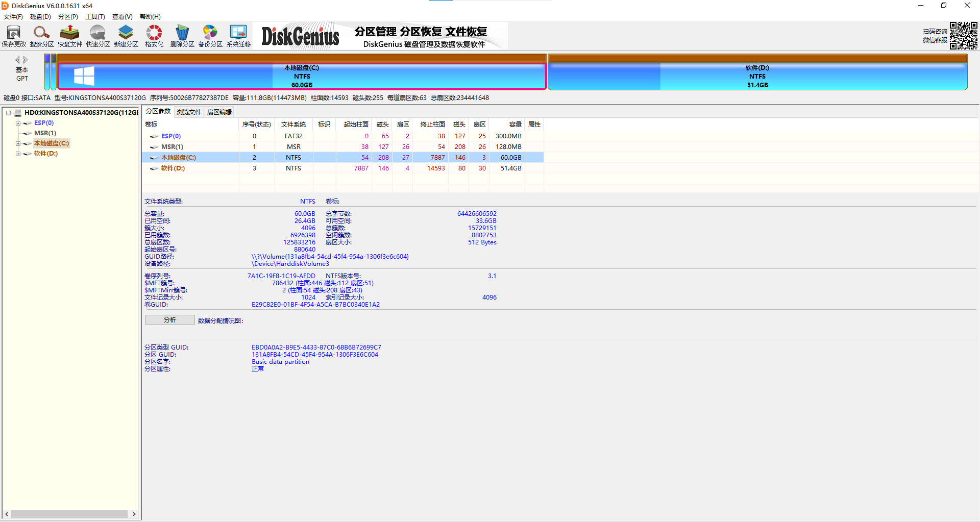Image resolution: width=980 pixels, height=522 pixels.
Task: Go to next disk with right arrow
Action: click(26, 60)
